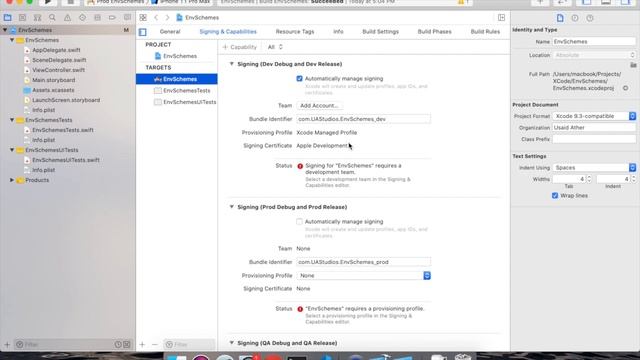Screen dimensions: 640x360
Task: Edit the Prod Bundle Identifier field
Action: tap(363, 262)
